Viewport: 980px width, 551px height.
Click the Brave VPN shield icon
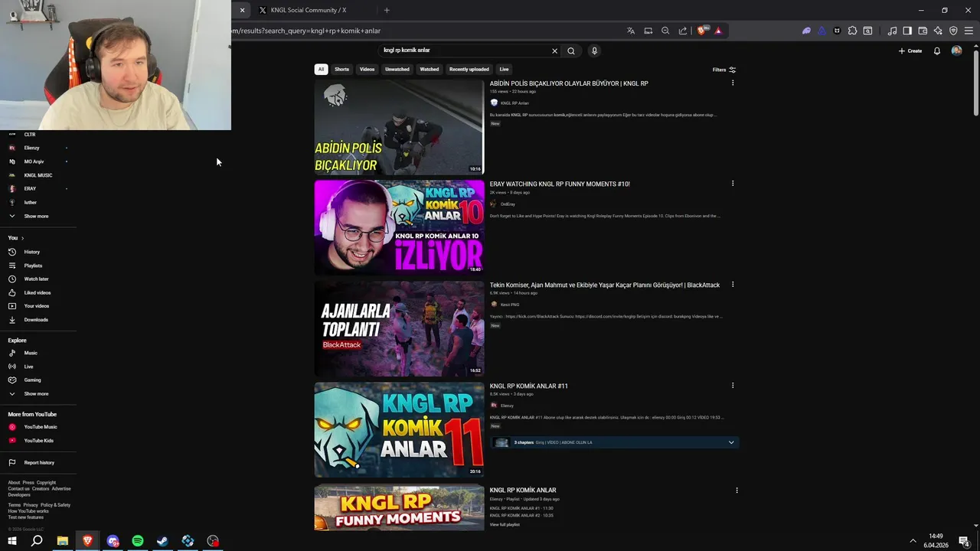(x=953, y=31)
